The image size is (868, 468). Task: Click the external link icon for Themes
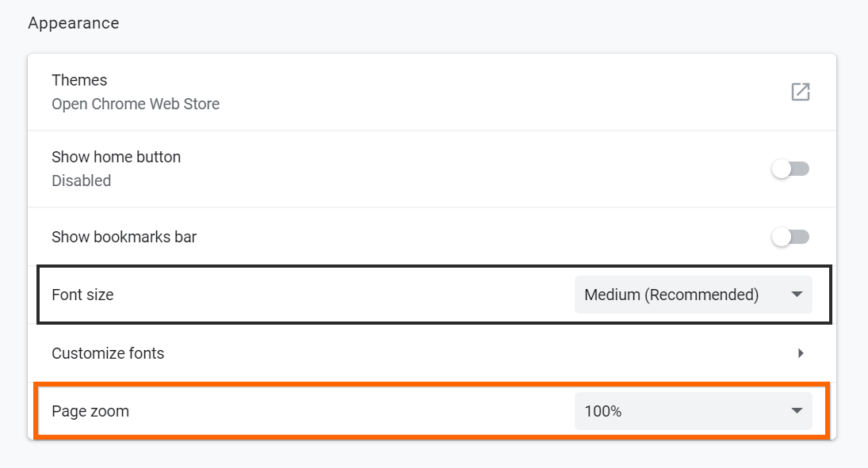coord(800,92)
